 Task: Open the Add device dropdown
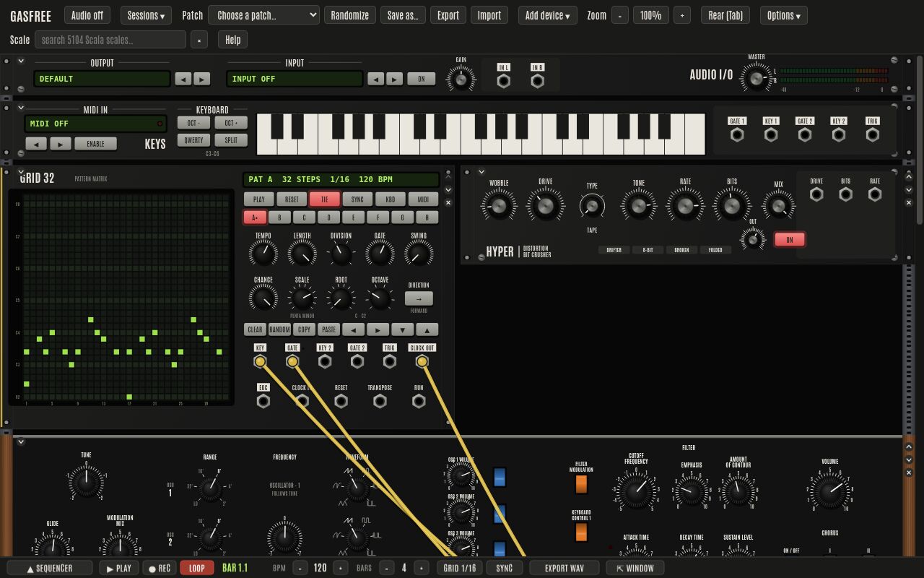[547, 15]
